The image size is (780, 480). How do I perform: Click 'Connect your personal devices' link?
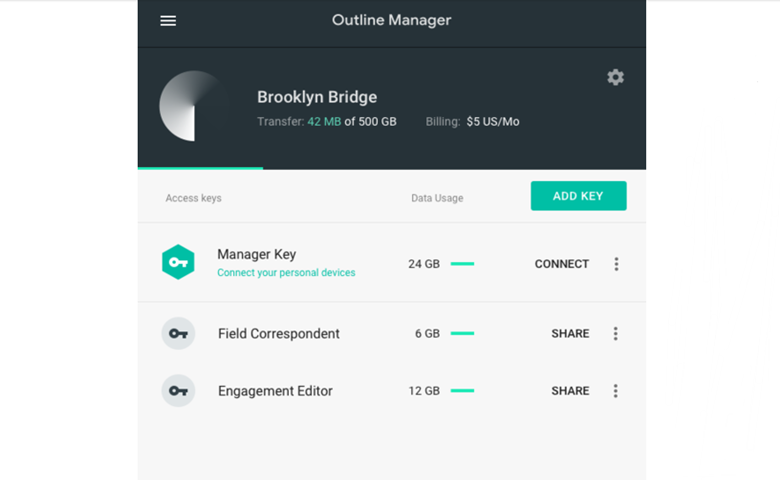pyautogui.click(x=286, y=273)
